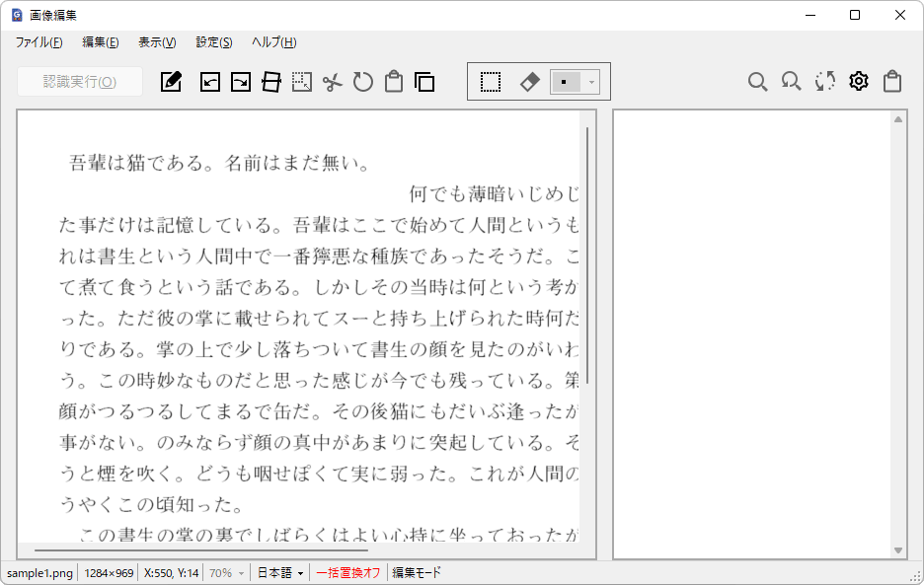This screenshot has height=585, width=924.
Task: Open the 表示(V) menu
Action: [x=157, y=42]
